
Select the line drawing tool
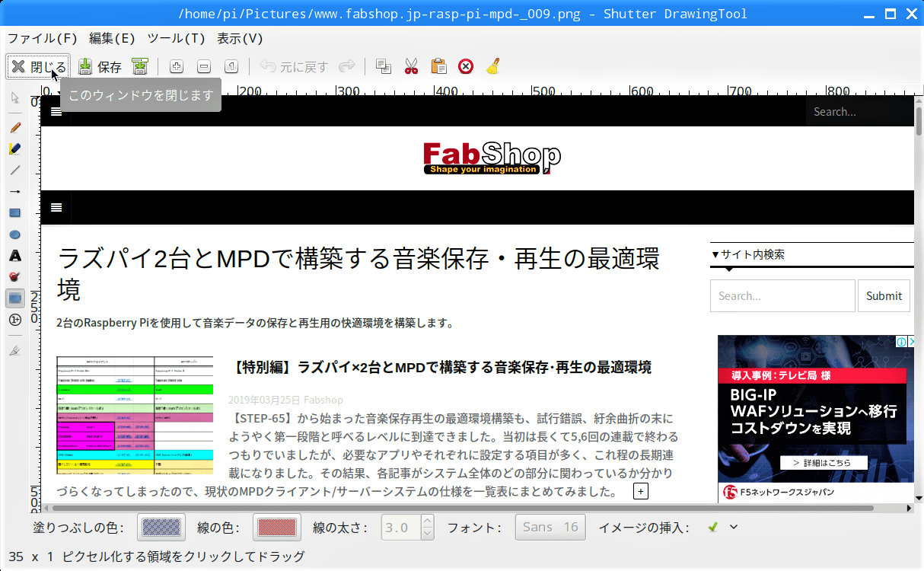pyautogui.click(x=15, y=170)
